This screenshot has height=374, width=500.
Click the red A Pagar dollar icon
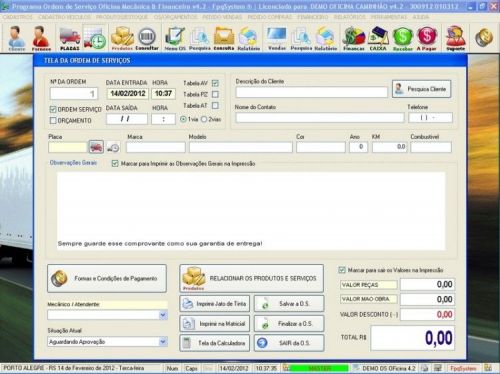[x=427, y=39]
